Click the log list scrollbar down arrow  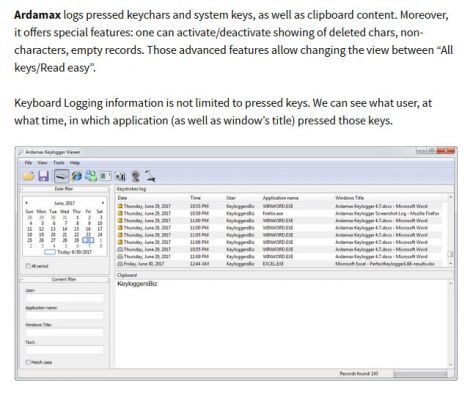450,263
